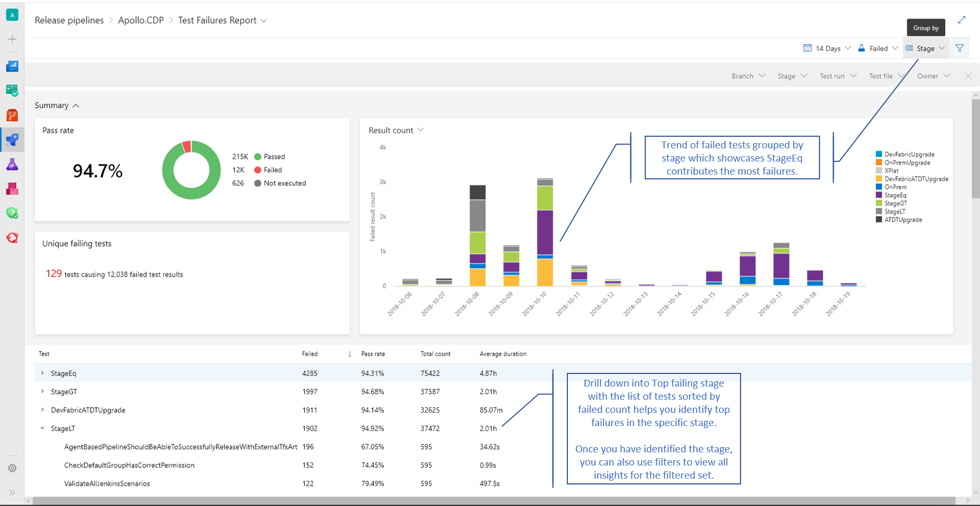Sort by the Failed column header
This screenshot has height=506, width=980.
tap(310, 354)
